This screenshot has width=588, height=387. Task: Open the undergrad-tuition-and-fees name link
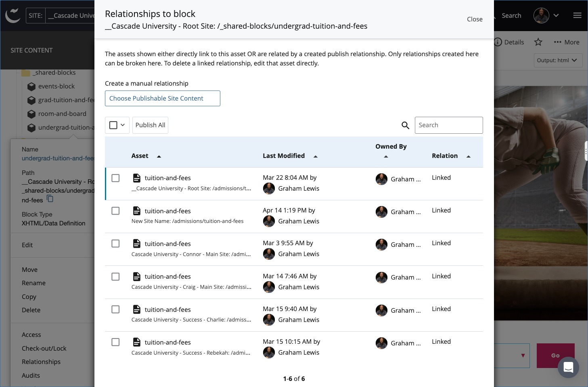[x=58, y=158]
